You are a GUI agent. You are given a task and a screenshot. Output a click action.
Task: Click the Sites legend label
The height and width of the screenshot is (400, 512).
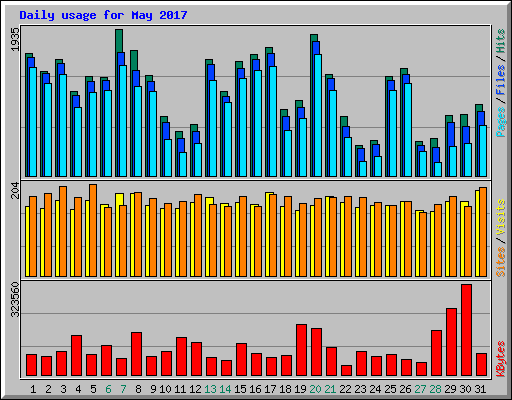pos(501,262)
